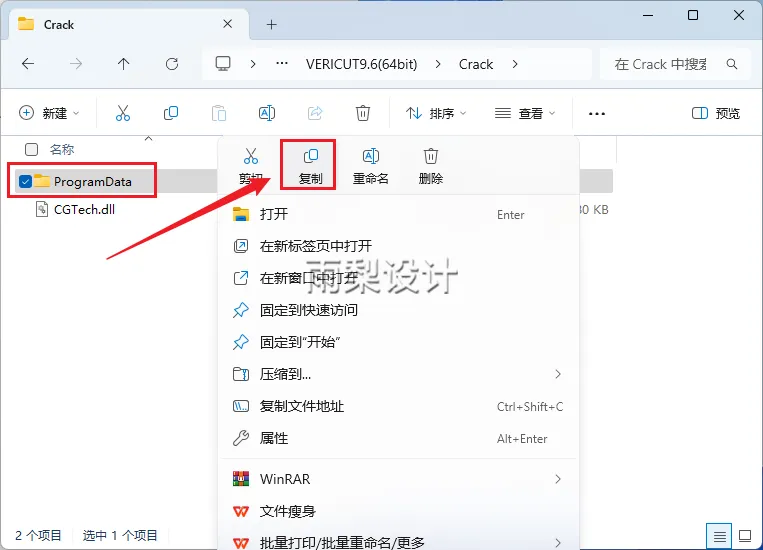Sort by the 名称 column header

click(x=62, y=149)
